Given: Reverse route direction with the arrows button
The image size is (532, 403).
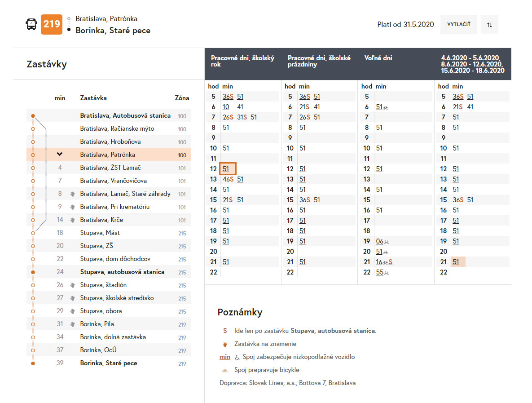Looking at the screenshot, I should pyautogui.click(x=489, y=25).
